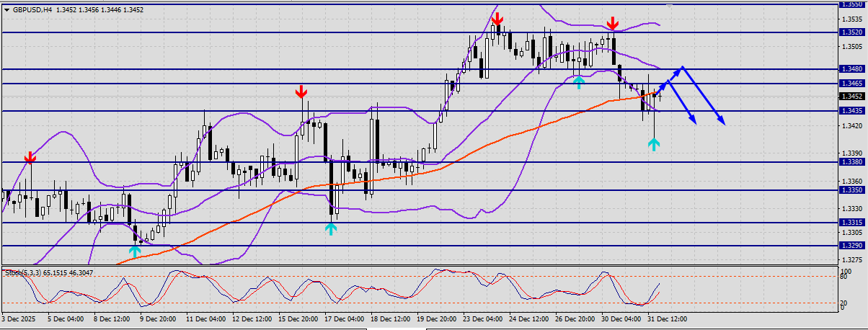This screenshot has width=868, height=330.
Task: Click the 1.3520 level price tag
Action: pos(851,32)
